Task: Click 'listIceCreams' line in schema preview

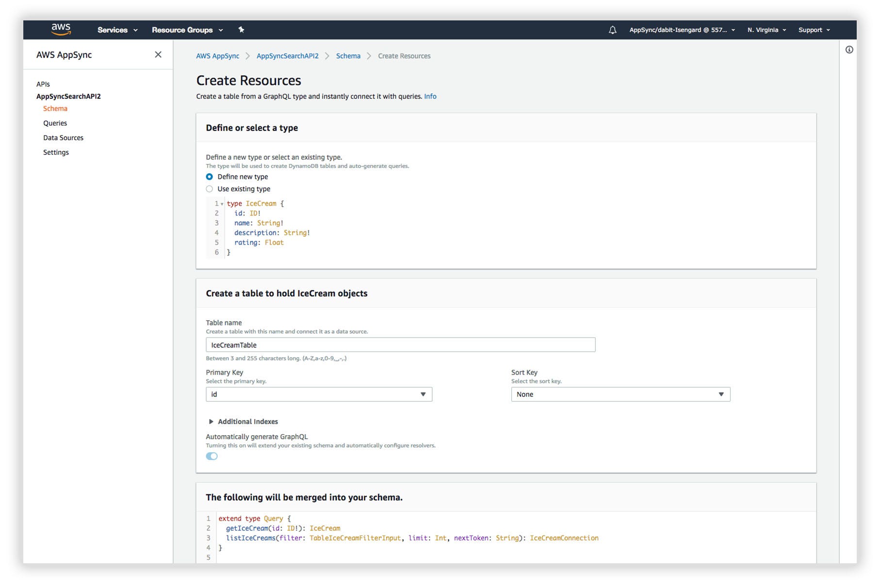Action: tap(412, 538)
